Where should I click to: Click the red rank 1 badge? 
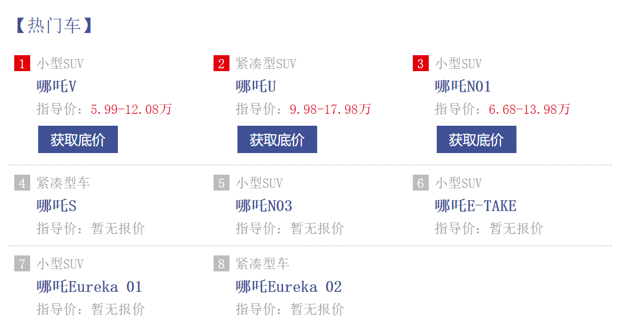pyautogui.click(x=22, y=63)
